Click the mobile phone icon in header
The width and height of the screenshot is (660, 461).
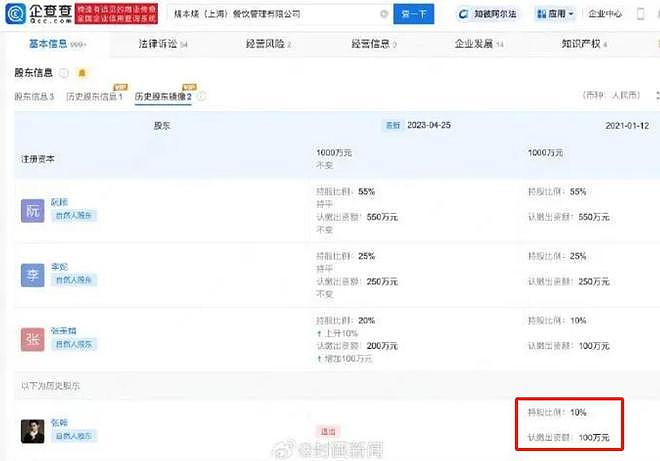pyautogui.click(x=641, y=14)
